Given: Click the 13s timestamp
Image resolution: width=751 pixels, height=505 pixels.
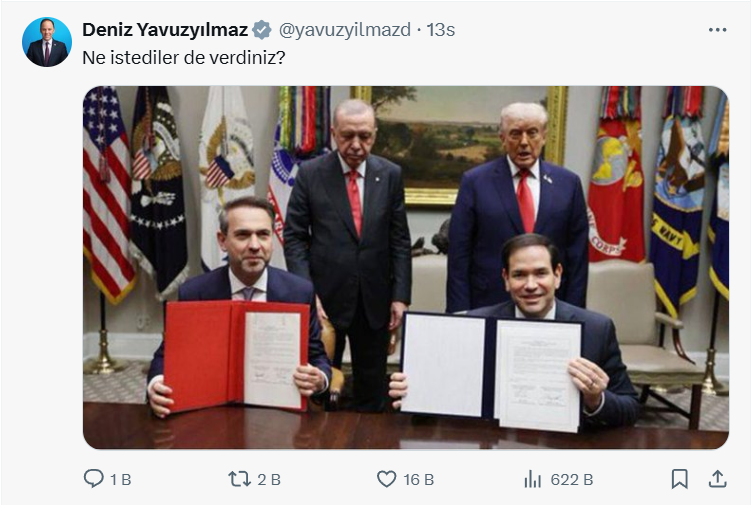Looking at the screenshot, I should pyautogui.click(x=441, y=30).
